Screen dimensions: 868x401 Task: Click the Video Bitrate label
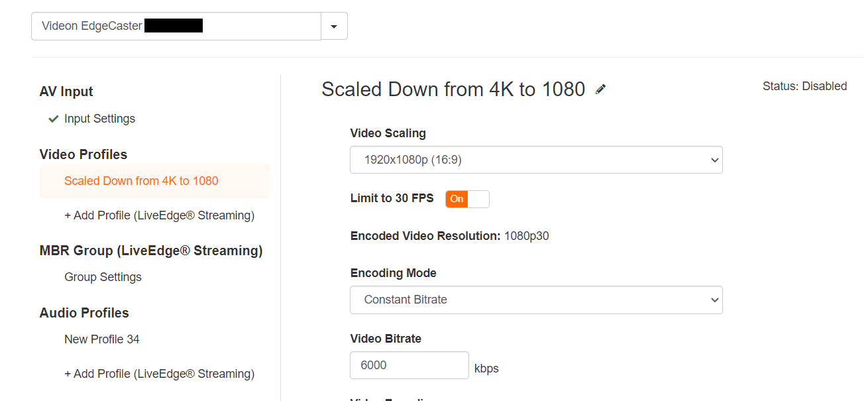click(386, 339)
